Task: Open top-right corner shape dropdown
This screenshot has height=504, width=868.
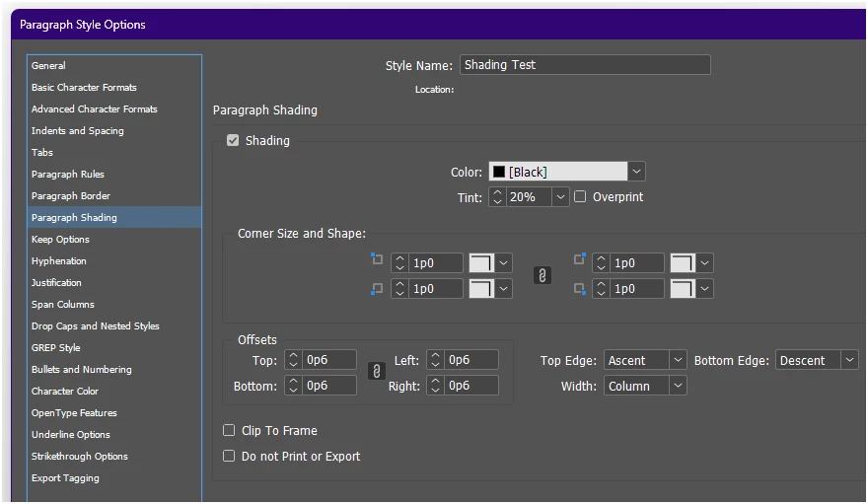Action: point(704,262)
